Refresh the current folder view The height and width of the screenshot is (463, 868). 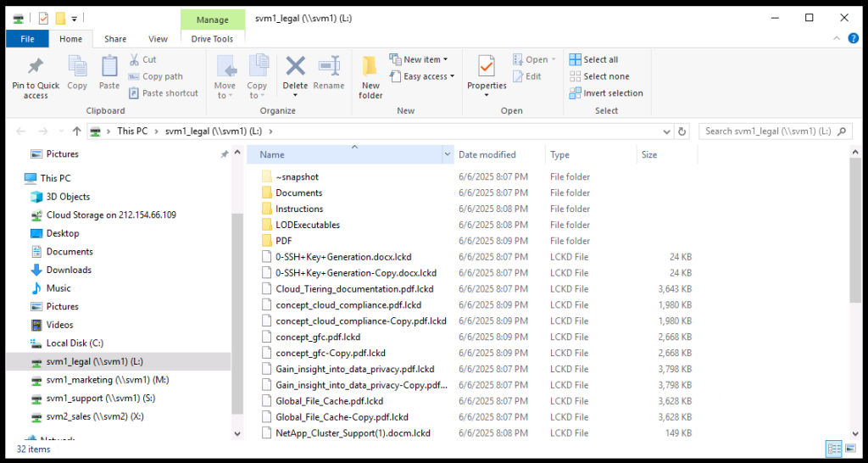tap(682, 131)
